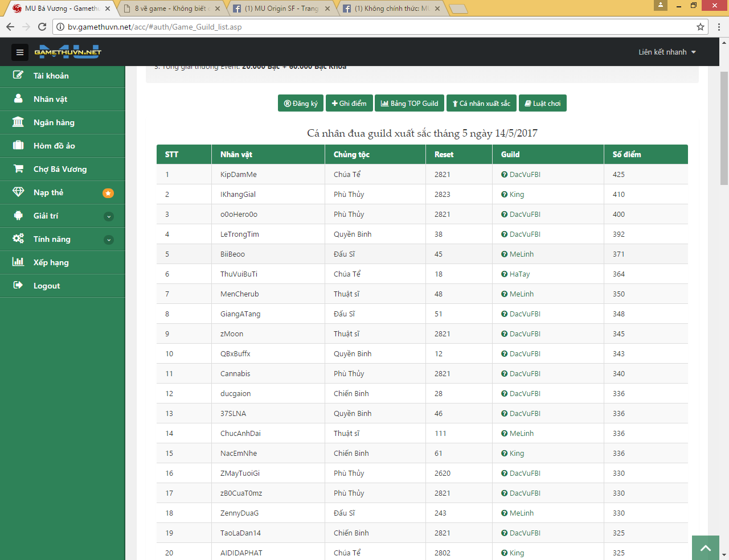The height and width of the screenshot is (560, 729).
Task: Click the GameThuVN.net MU logo
Action: 68,52
